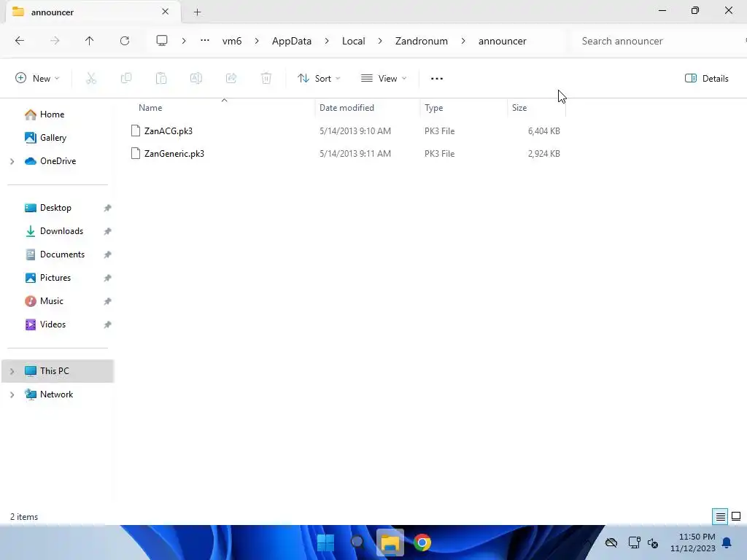Screen dimensions: 747x560
Task: Open Documents quick access folder
Action: 62,254
